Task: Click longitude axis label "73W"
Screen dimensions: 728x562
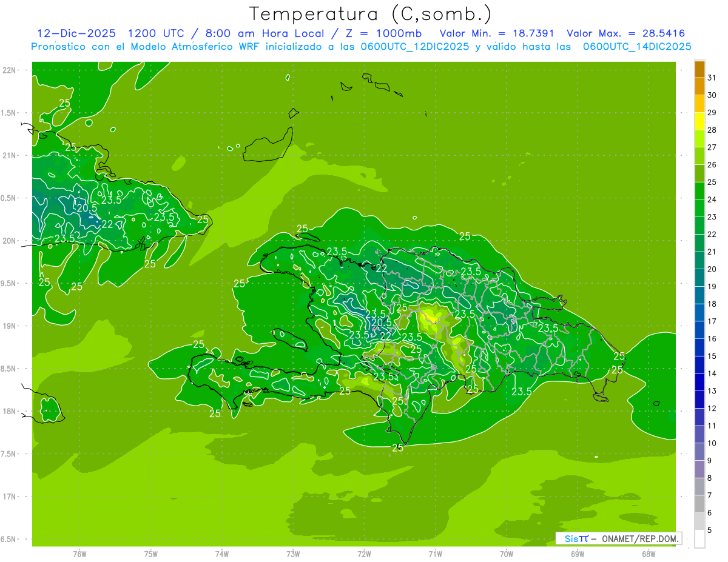Action: click(293, 554)
